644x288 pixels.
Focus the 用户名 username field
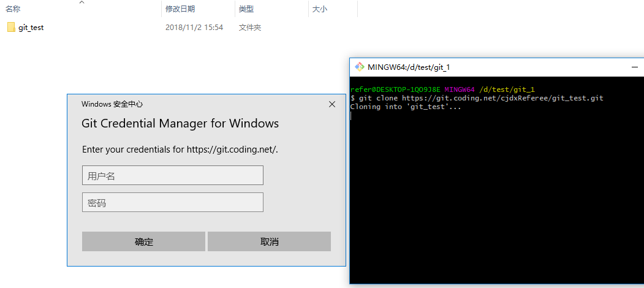(x=173, y=175)
